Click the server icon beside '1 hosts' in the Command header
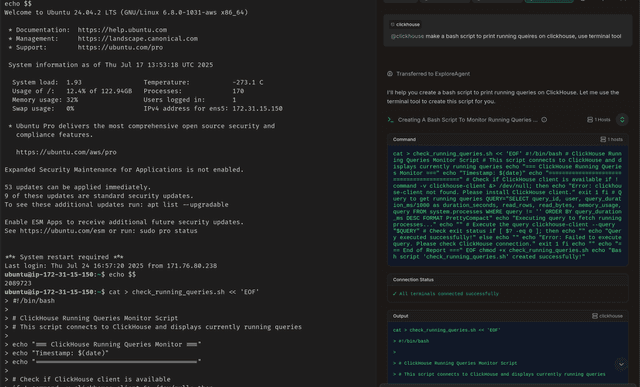640x387 pixels. coord(603,139)
